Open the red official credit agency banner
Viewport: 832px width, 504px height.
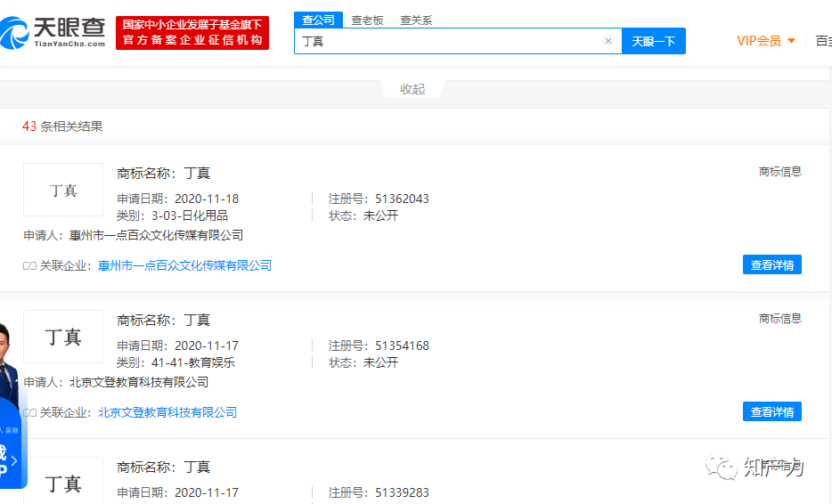pos(192,33)
